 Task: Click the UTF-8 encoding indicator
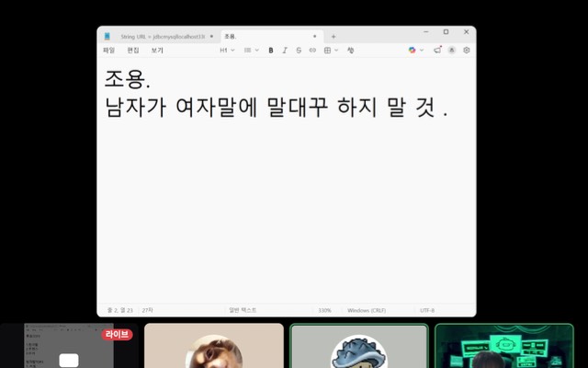[x=427, y=311]
